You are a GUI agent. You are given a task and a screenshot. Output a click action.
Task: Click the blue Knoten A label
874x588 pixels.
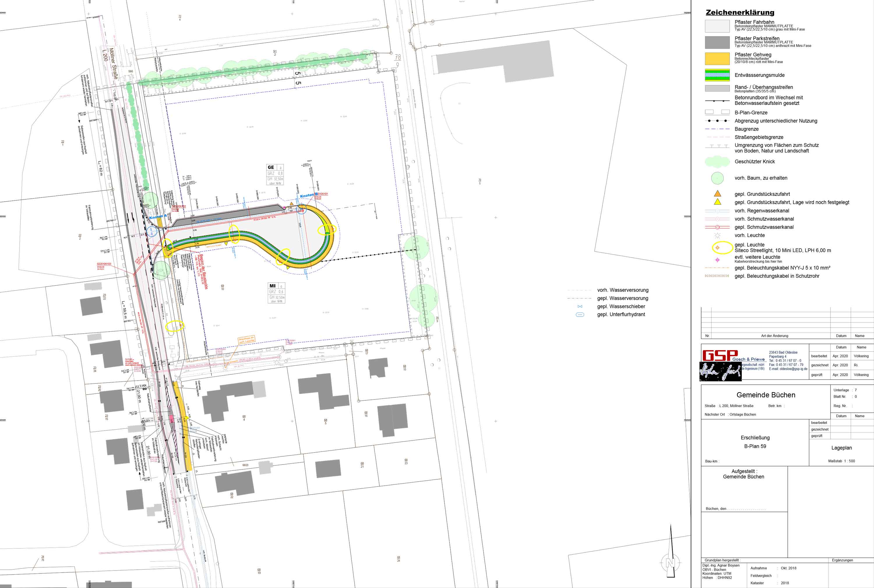(x=158, y=217)
